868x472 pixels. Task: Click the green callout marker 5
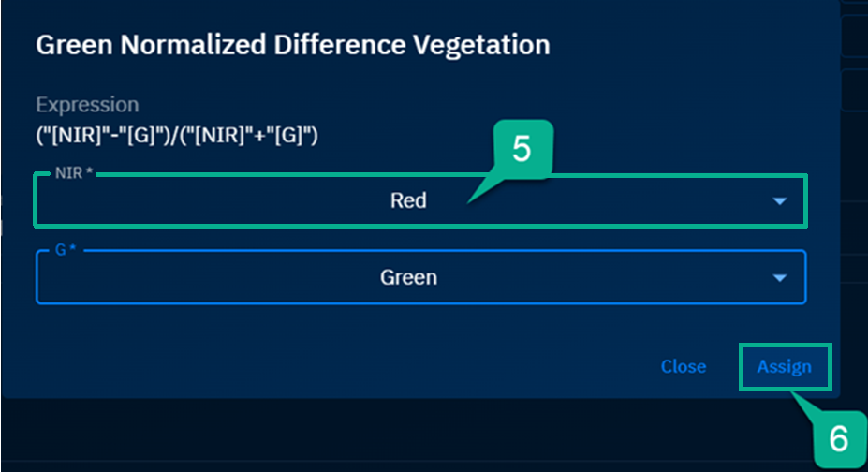[x=522, y=150]
